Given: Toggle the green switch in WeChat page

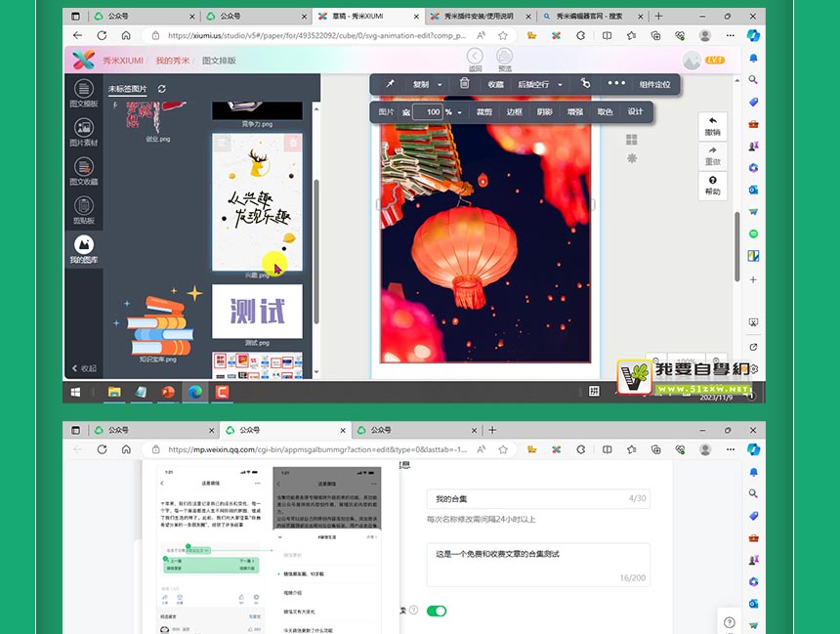Looking at the screenshot, I should [437, 611].
